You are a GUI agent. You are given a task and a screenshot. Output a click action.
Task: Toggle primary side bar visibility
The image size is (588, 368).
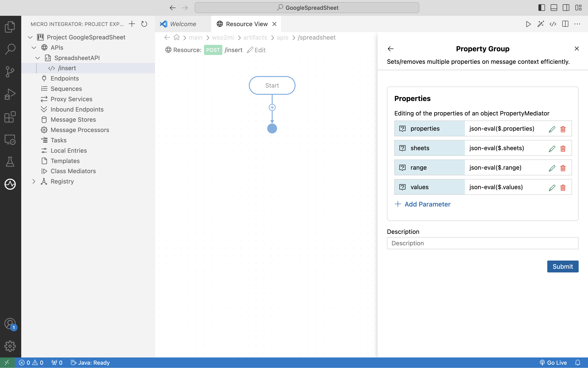541,8
